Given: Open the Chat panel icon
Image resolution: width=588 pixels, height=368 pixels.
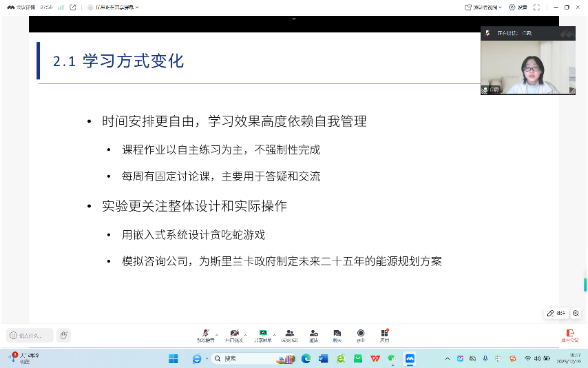Looking at the screenshot, I should coord(337,334).
